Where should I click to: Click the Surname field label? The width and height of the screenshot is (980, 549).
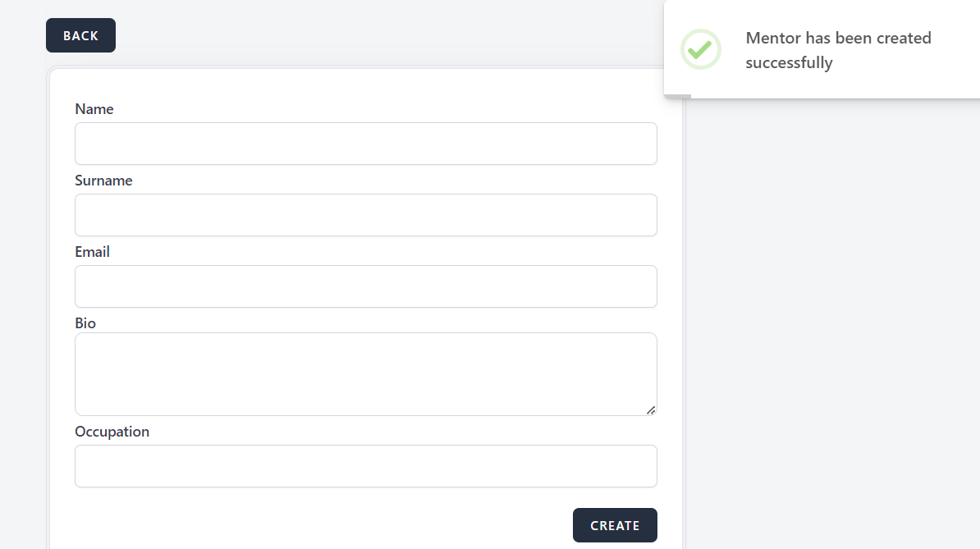[x=103, y=181]
